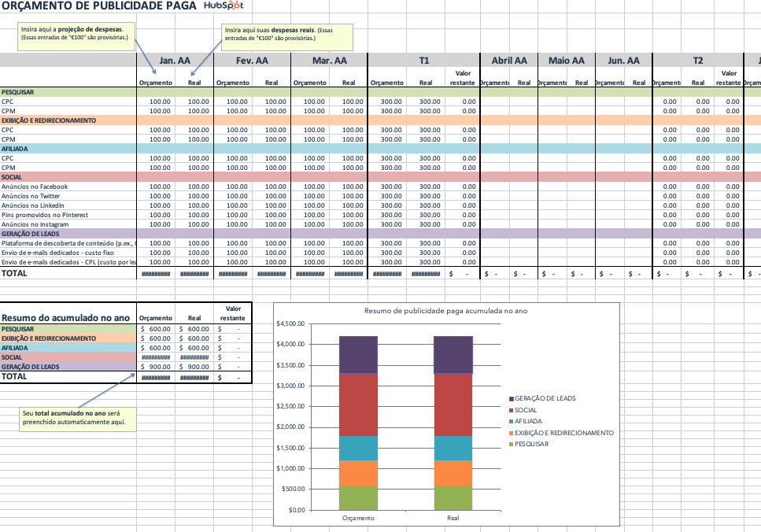Select the chart title text
The image size is (761, 532).
[x=445, y=311]
